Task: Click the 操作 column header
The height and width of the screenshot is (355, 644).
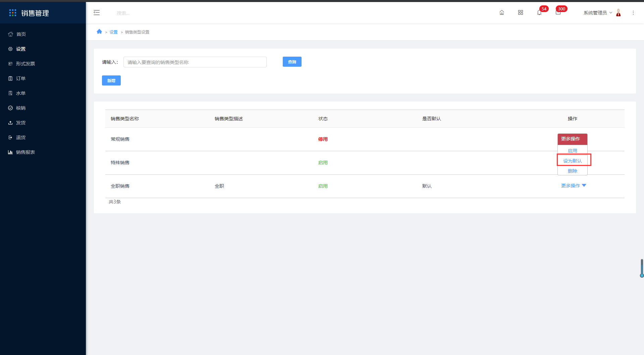Action: click(x=572, y=119)
